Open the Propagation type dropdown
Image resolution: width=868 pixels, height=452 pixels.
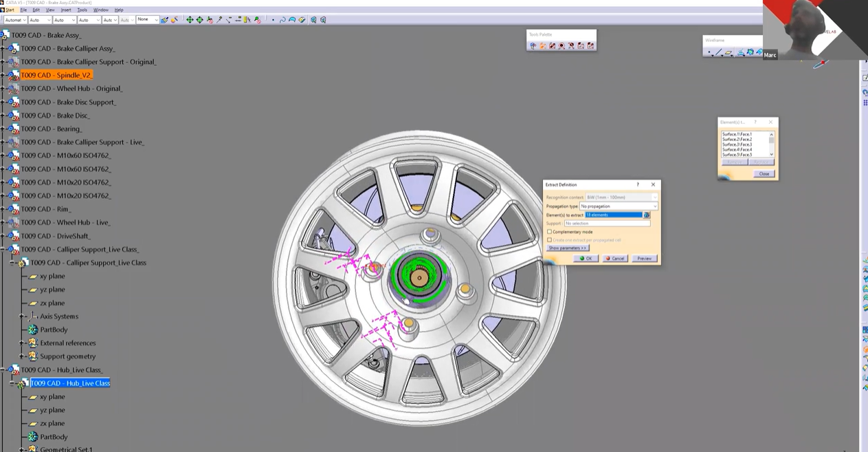(x=619, y=206)
